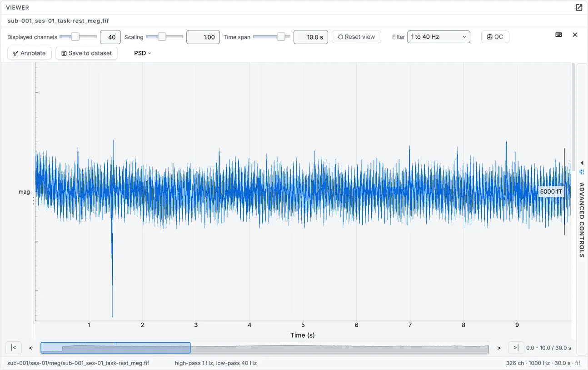588x370 pixels.
Task: Click the channel drag handle dots
Action: coord(33,201)
